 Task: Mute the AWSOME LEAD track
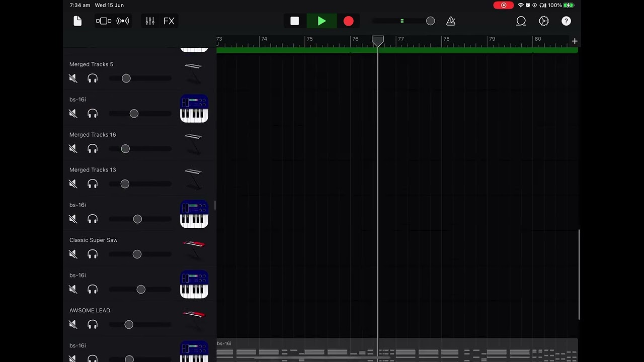pos(73,325)
